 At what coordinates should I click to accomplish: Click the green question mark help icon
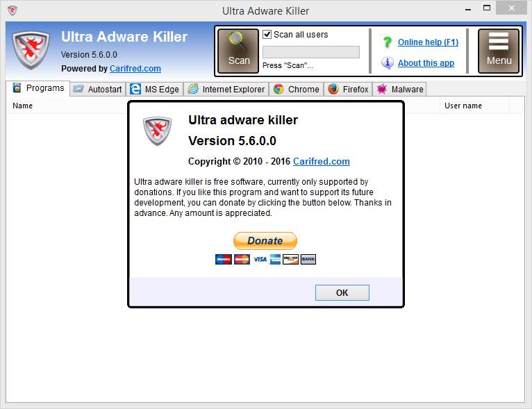click(387, 42)
